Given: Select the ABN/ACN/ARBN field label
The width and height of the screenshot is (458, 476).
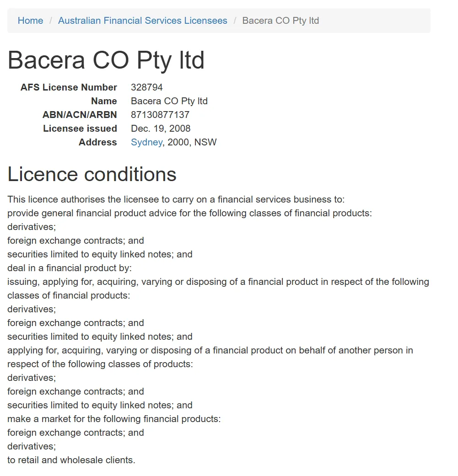Looking at the screenshot, I should (80, 115).
